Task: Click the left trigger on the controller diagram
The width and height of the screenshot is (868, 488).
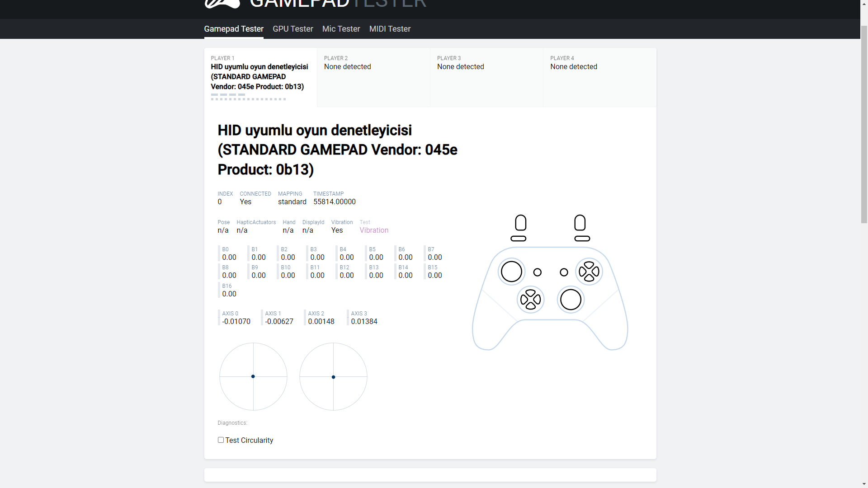Action: [521, 222]
